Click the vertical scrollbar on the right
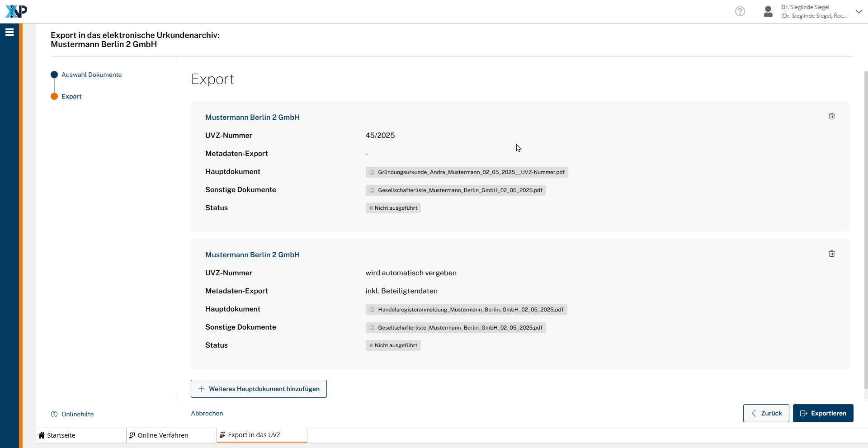Screen dimensions: 868x448 [865, 226]
